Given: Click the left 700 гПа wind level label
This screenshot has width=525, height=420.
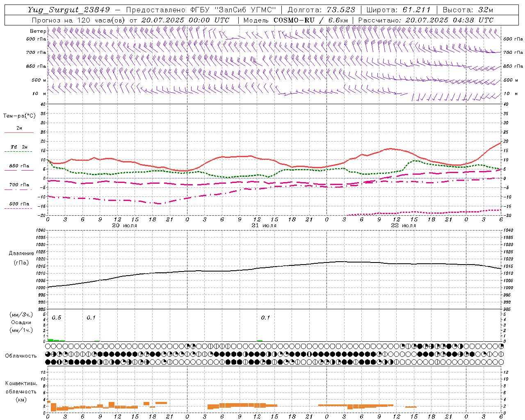Looking at the screenshot, I should pos(36,52).
